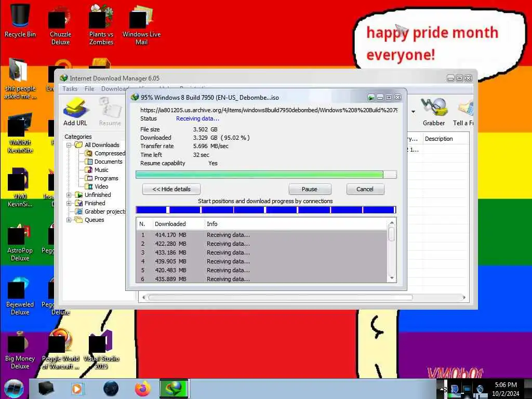Click the connections list scroll down arrow
Screen dimensions: 532x399
392,278
